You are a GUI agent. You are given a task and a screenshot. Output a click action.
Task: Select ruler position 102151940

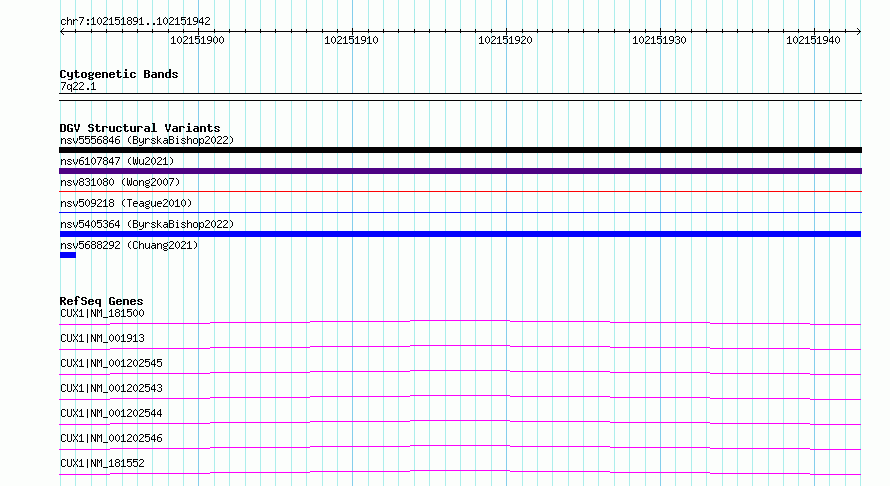813,40
